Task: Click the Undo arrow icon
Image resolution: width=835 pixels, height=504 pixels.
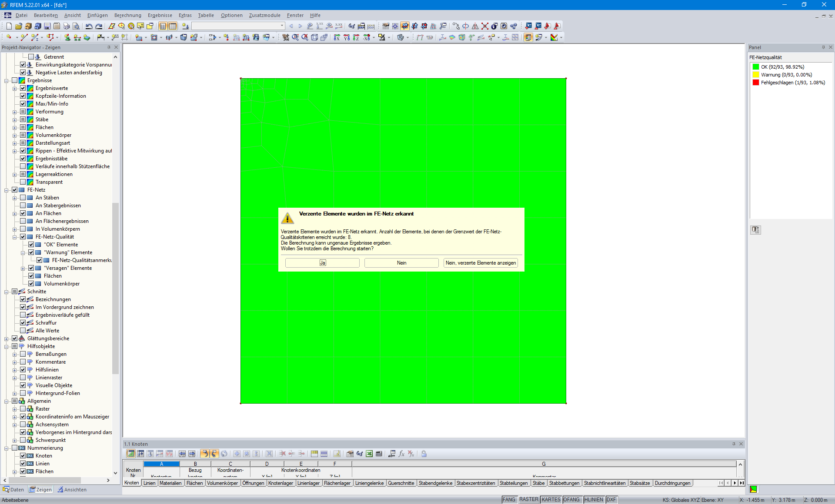Action: (x=89, y=26)
